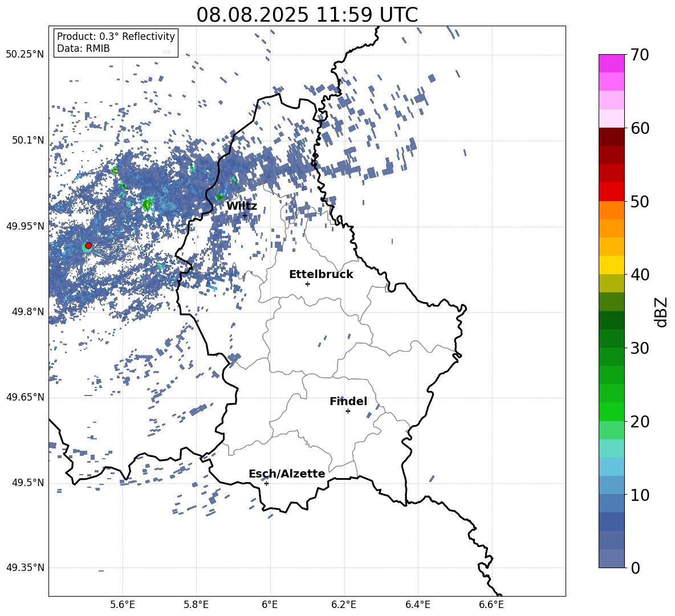Click the 20 tick on colorbar

(640, 422)
